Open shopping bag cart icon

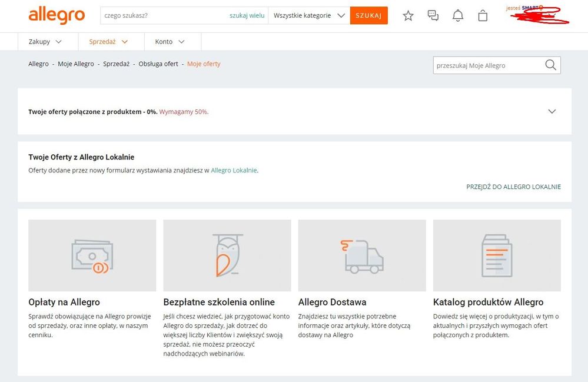[483, 16]
